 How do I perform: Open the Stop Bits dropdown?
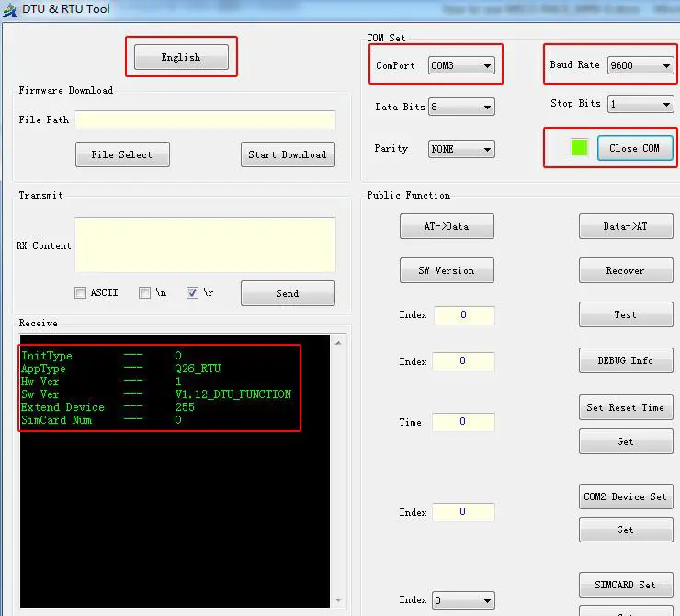(x=640, y=104)
